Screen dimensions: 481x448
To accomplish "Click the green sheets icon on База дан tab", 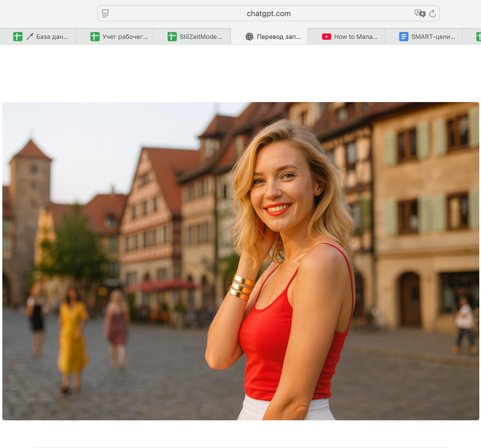I will pyautogui.click(x=18, y=37).
